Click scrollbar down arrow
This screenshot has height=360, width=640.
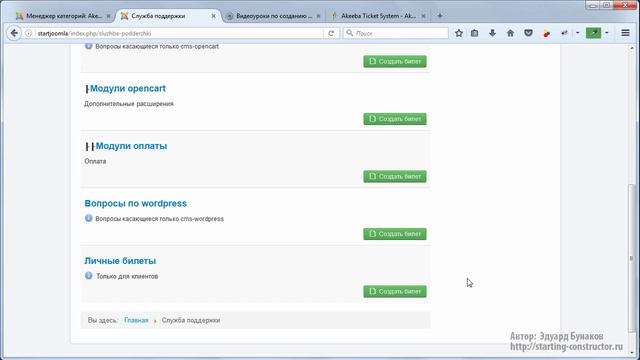point(632,352)
